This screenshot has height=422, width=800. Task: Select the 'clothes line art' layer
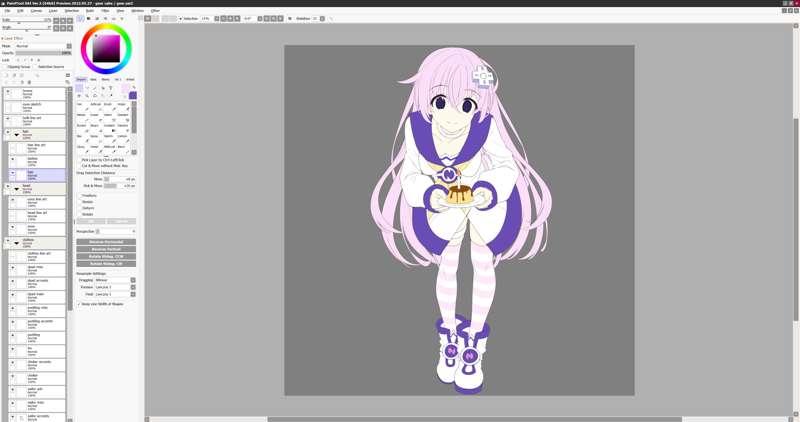point(37,256)
